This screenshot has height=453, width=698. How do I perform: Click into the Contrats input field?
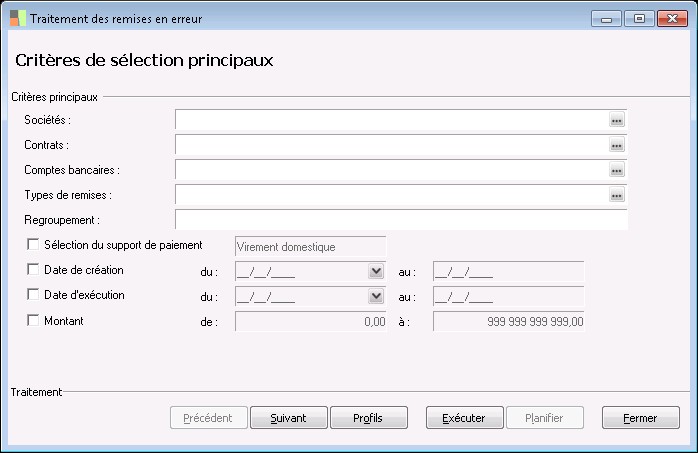click(391, 145)
